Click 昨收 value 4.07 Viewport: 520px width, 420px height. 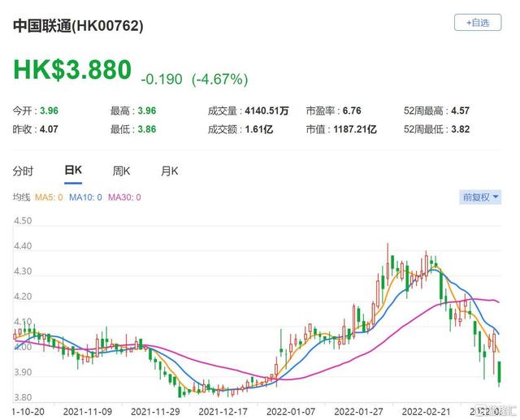point(49,129)
